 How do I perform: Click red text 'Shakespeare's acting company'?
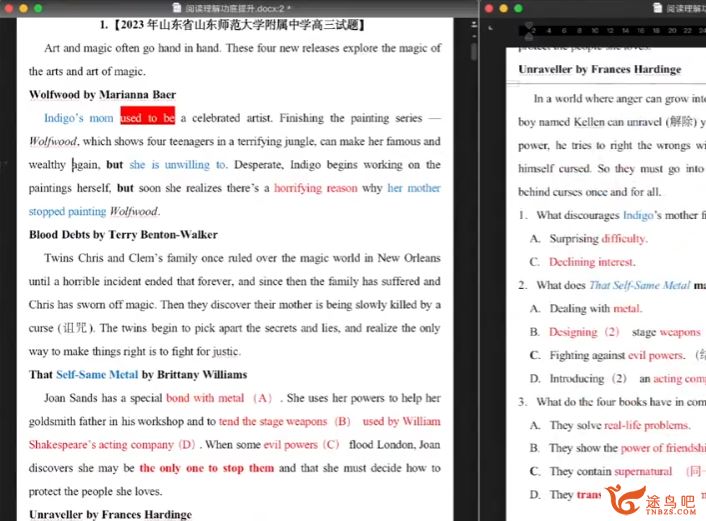(101, 445)
